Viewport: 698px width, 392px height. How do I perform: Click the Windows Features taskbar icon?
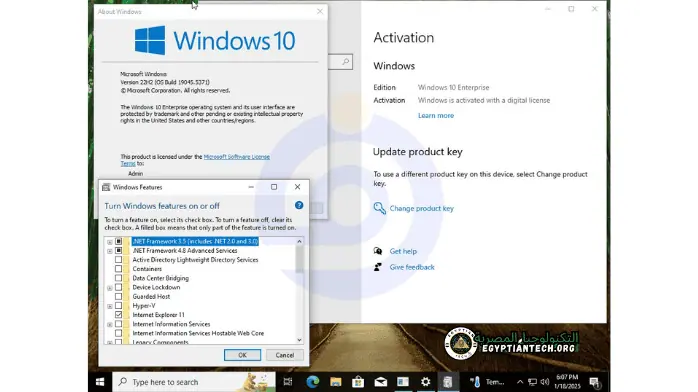pos(448,382)
